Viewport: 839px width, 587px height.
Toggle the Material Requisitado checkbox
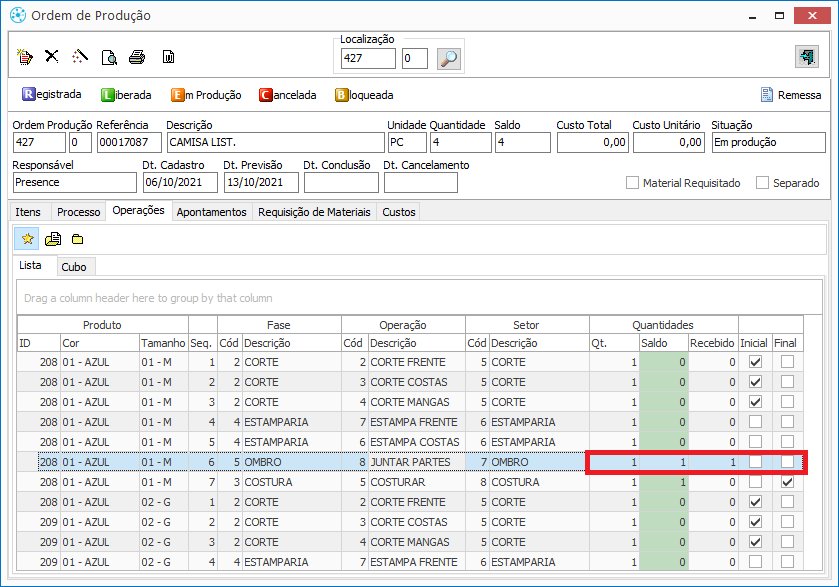pos(632,183)
